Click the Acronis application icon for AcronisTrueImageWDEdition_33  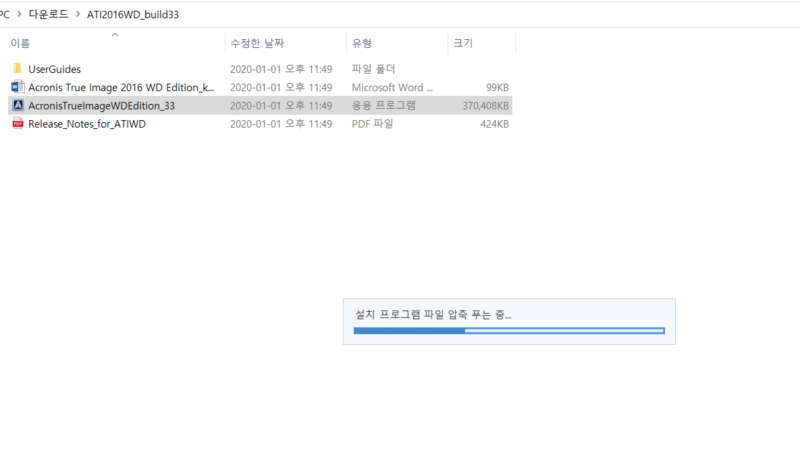[18, 105]
